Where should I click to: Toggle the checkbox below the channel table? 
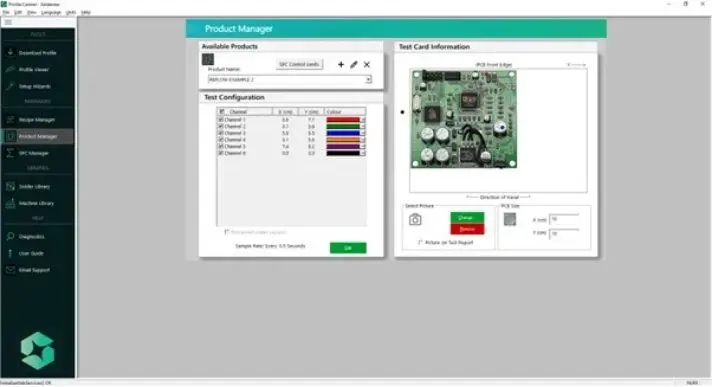click(x=227, y=232)
